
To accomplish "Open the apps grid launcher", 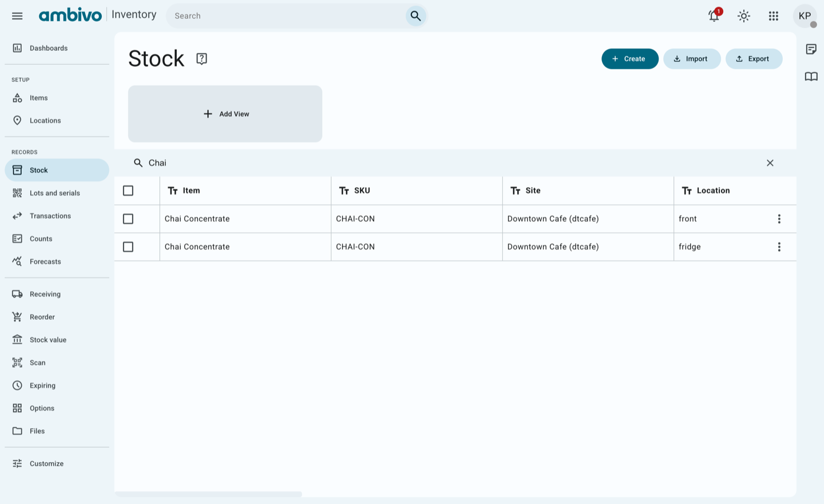I will click(x=774, y=16).
